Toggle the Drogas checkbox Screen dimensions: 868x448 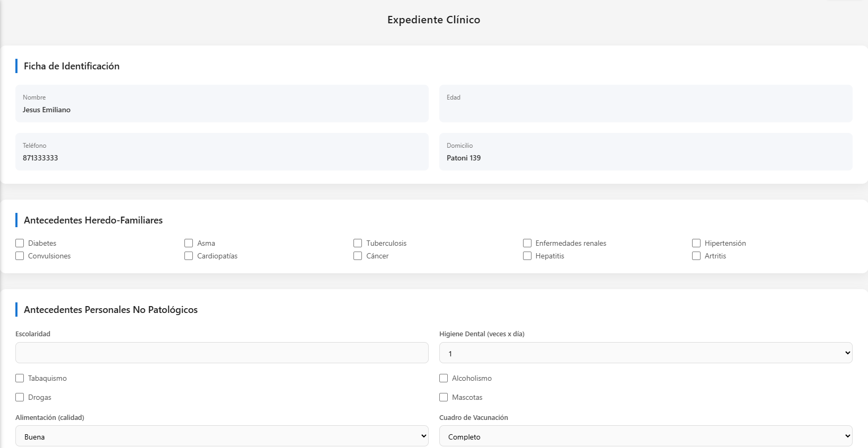[x=20, y=397]
